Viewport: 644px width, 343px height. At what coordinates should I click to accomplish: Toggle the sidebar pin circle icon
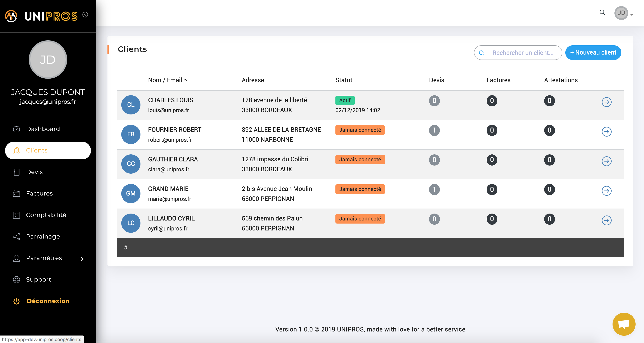point(85,15)
